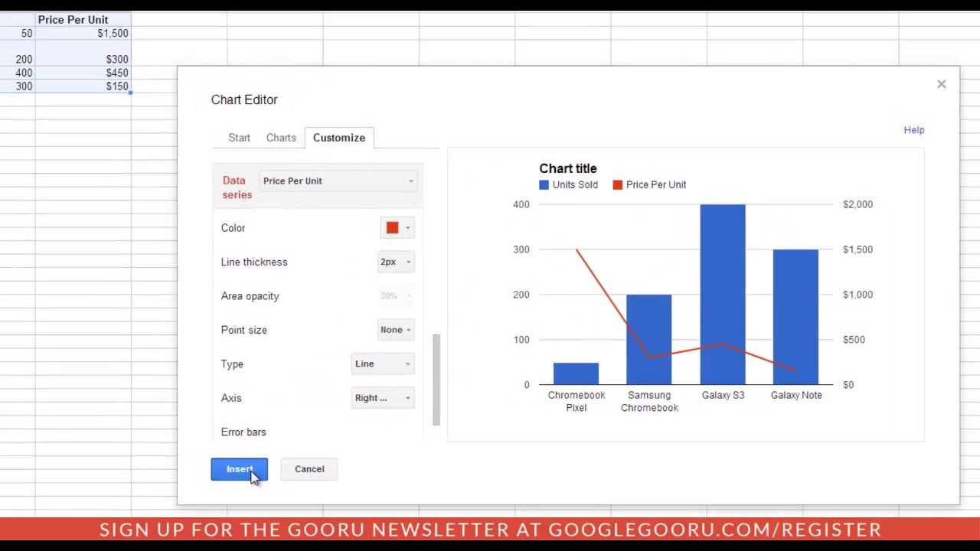
Task: Click the Price Per Unit legend entry
Action: click(649, 184)
